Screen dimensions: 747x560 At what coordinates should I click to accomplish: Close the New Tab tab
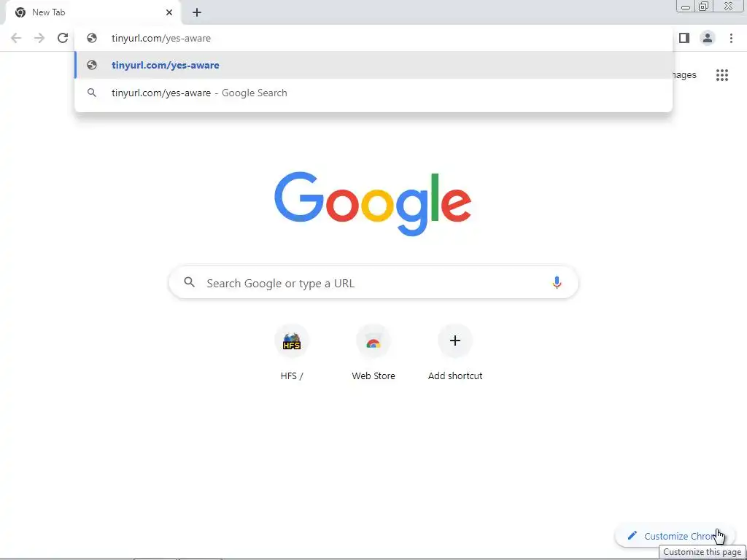[x=169, y=12]
